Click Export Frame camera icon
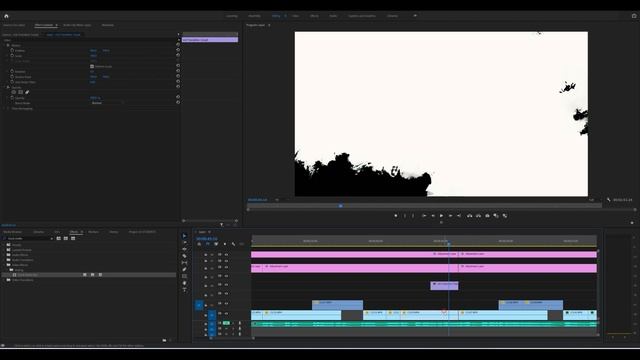The width and height of the screenshot is (640, 360). click(487, 216)
